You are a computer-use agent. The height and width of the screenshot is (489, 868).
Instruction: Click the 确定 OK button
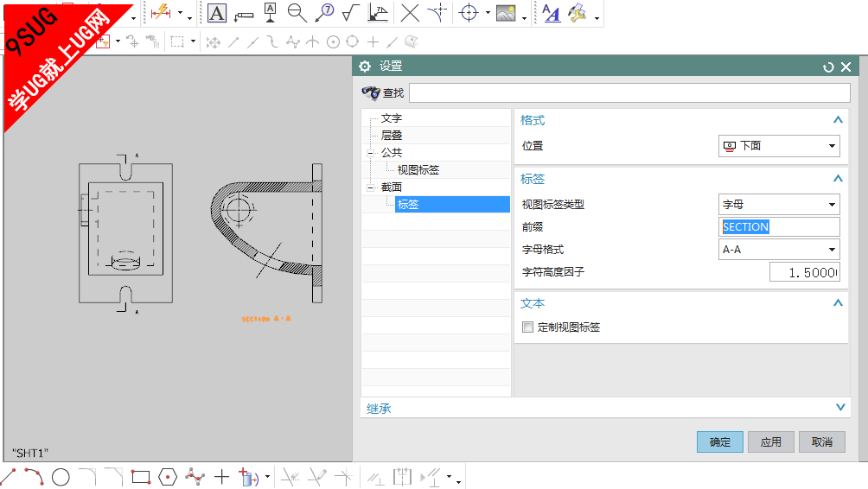(x=719, y=442)
